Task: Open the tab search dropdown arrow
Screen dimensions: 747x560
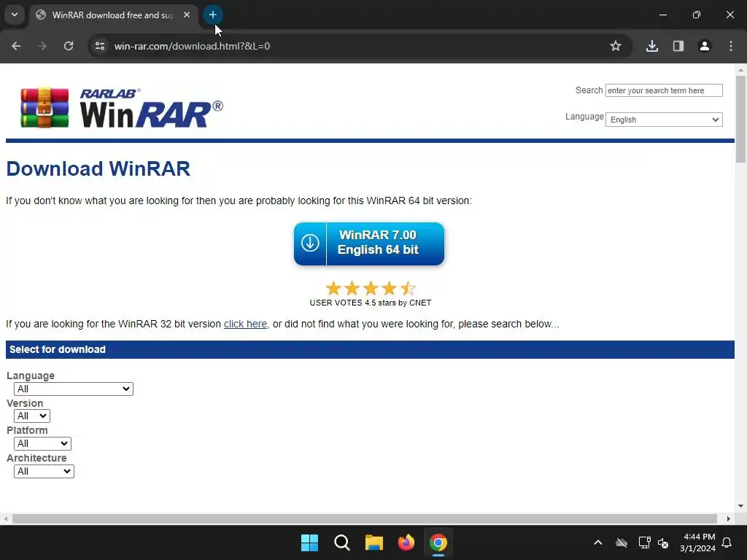Action: (x=15, y=15)
